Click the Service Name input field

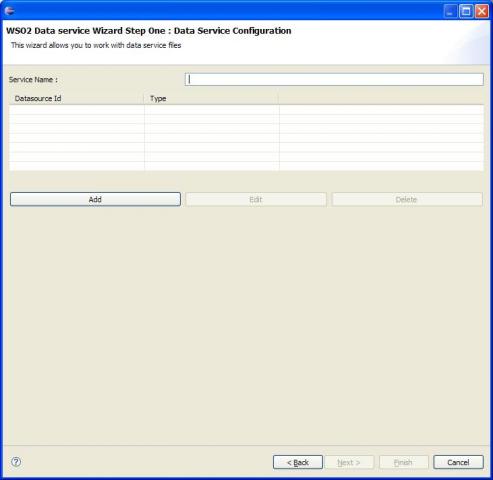[334, 79]
